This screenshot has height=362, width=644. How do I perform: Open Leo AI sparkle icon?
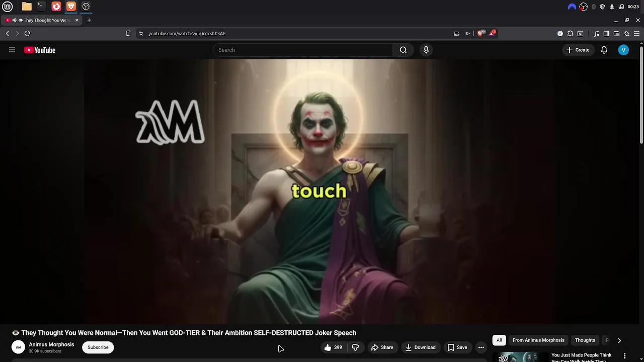[x=626, y=34]
